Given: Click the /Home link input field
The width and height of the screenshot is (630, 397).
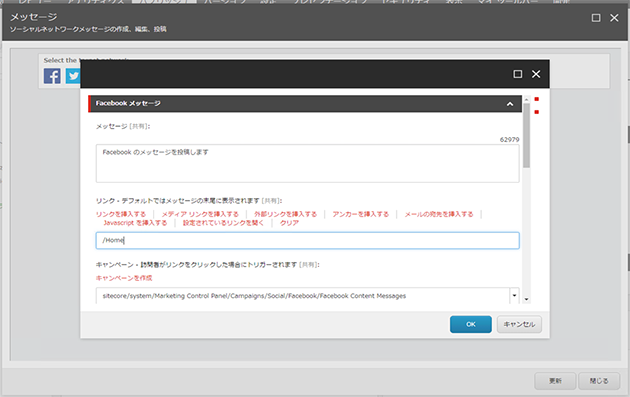Looking at the screenshot, I should pyautogui.click(x=307, y=240).
